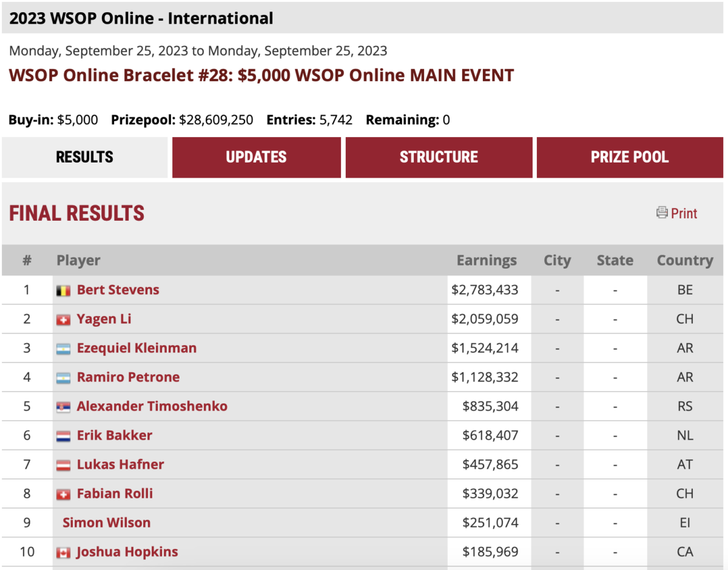
Task: Open WSOP Online MAIN EVENT title link
Action: tap(261, 75)
